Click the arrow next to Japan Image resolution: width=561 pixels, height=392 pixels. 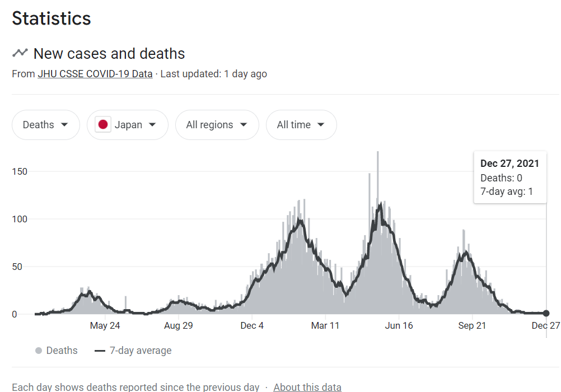152,124
